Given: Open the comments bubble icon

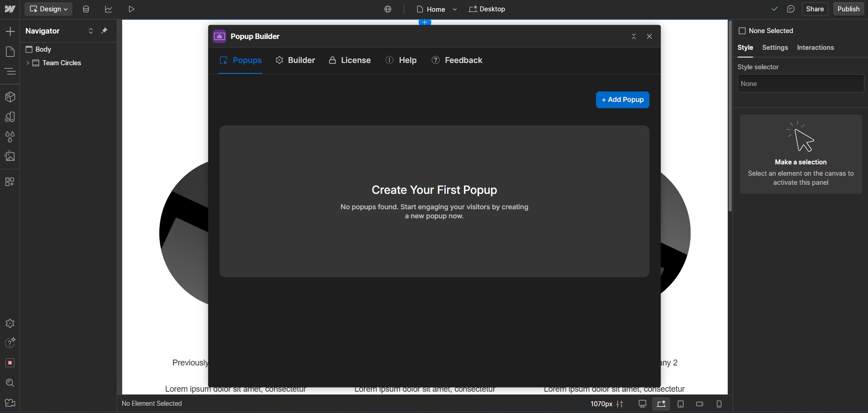Looking at the screenshot, I should pyautogui.click(x=791, y=9).
